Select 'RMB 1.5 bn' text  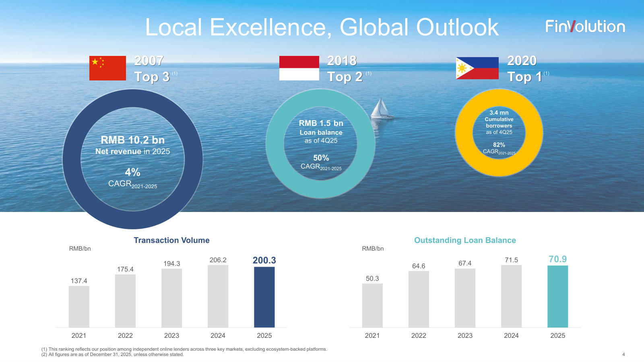coord(321,123)
